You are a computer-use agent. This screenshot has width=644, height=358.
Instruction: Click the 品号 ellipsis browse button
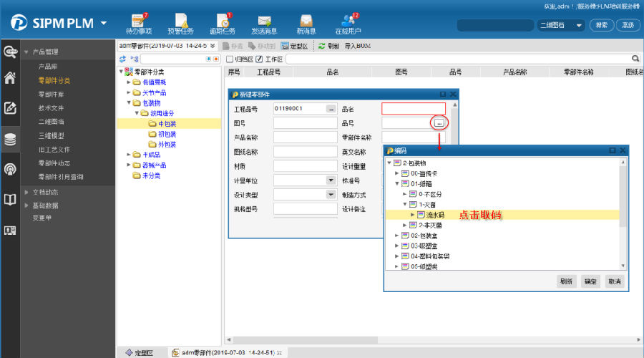click(x=439, y=123)
